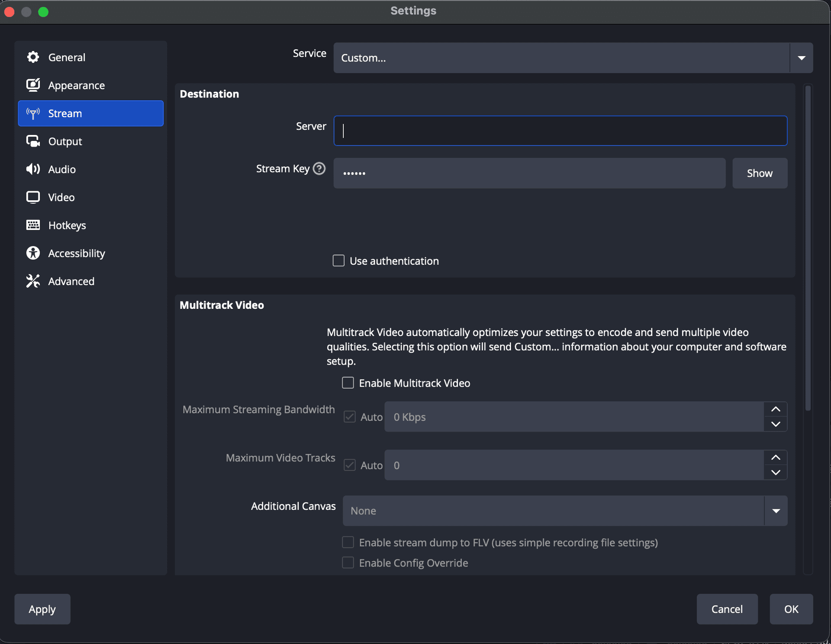This screenshot has height=644, width=831.
Task: Click inside the Server input field
Action: coord(560,131)
